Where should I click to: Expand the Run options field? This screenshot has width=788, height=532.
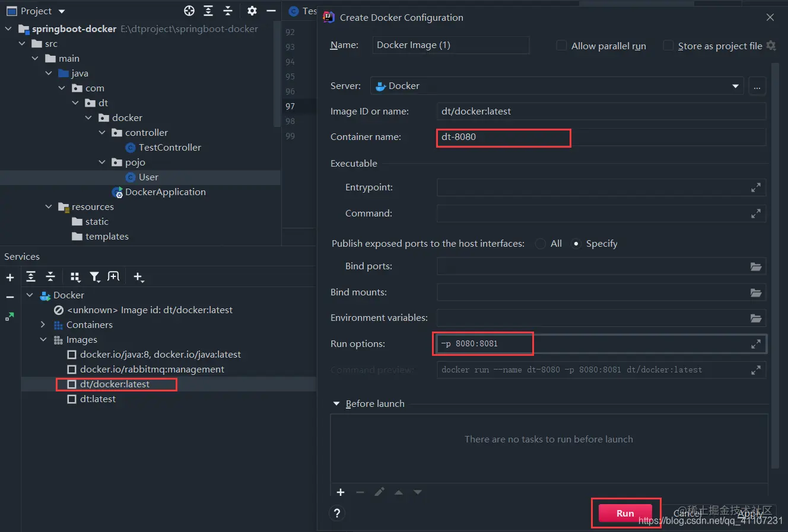(756, 344)
